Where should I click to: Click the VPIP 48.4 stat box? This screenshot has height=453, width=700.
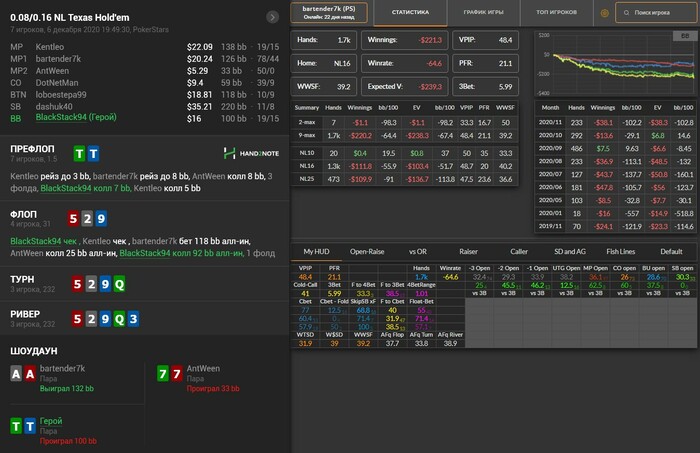click(x=485, y=40)
